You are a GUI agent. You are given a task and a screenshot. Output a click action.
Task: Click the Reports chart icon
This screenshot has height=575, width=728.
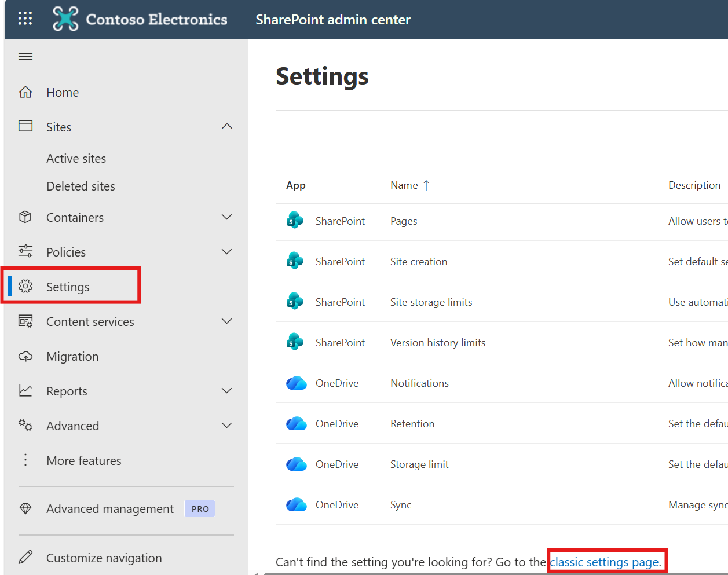pyautogui.click(x=25, y=391)
